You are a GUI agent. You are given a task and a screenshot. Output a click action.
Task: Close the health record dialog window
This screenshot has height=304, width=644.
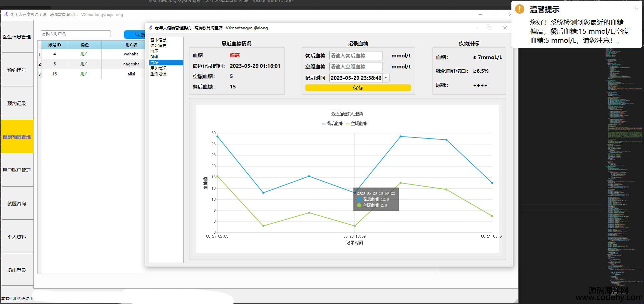pos(505,28)
